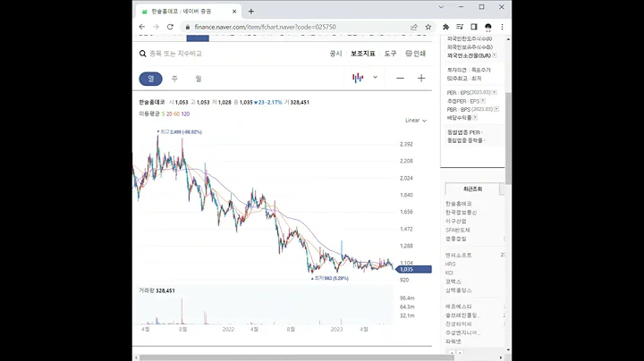Click the share page icon in address bar
644x361 pixels.
(x=414, y=27)
